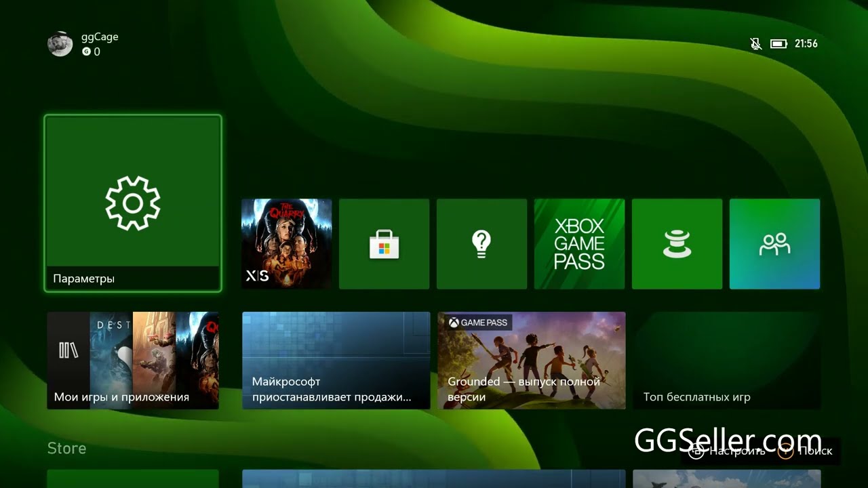
Task: Read the Майкрософт приостанавливает продажи news card
Action: (336, 361)
